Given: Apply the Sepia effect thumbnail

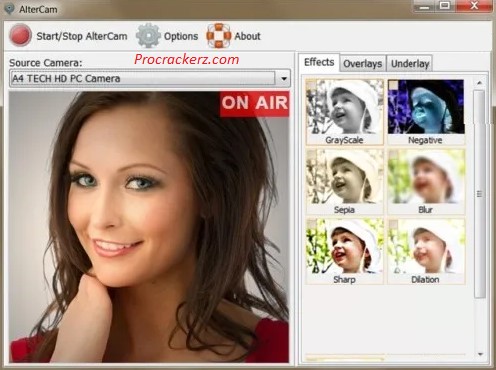Looking at the screenshot, I should click(344, 182).
